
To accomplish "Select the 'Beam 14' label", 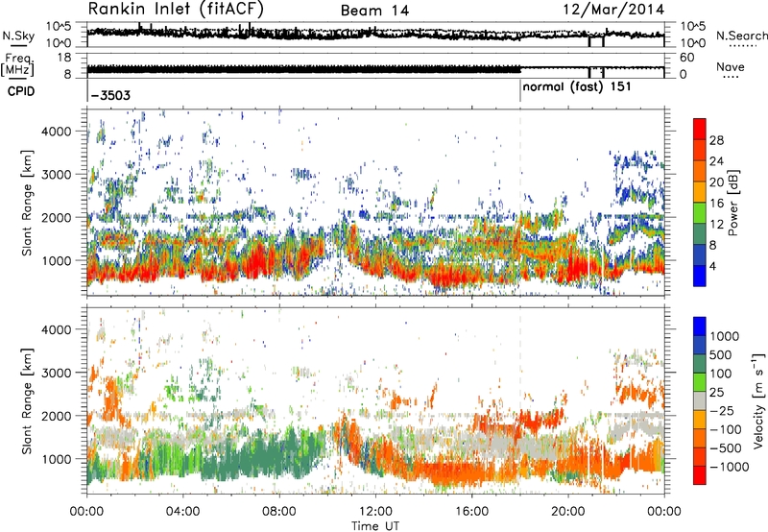I will pyautogui.click(x=374, y=11).
